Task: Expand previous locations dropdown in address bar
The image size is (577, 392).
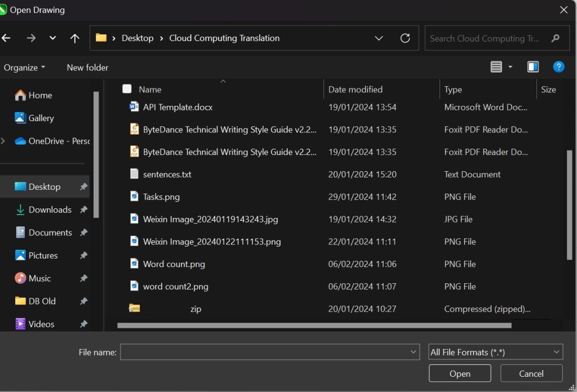Action: [x=379, y=38]
